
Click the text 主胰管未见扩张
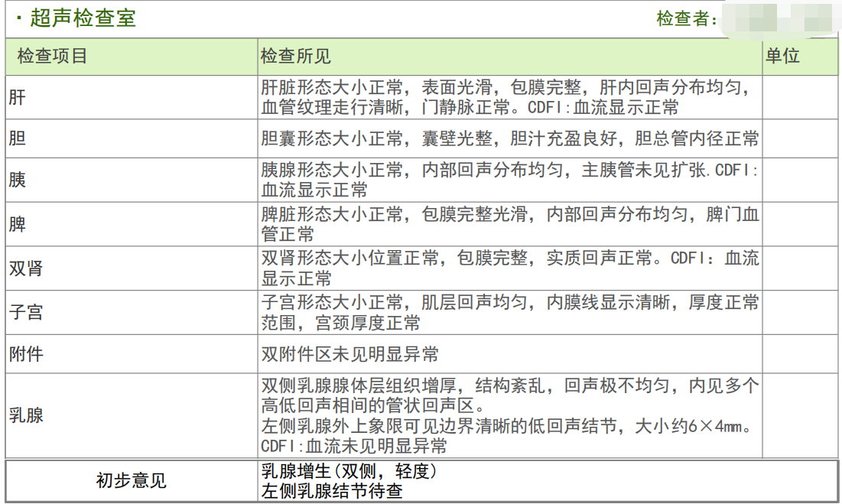coord(644,170)
